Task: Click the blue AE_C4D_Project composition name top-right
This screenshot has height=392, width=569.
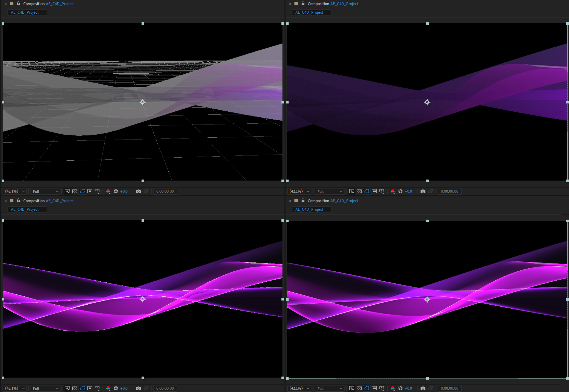Action: click(x=344, y=4)
